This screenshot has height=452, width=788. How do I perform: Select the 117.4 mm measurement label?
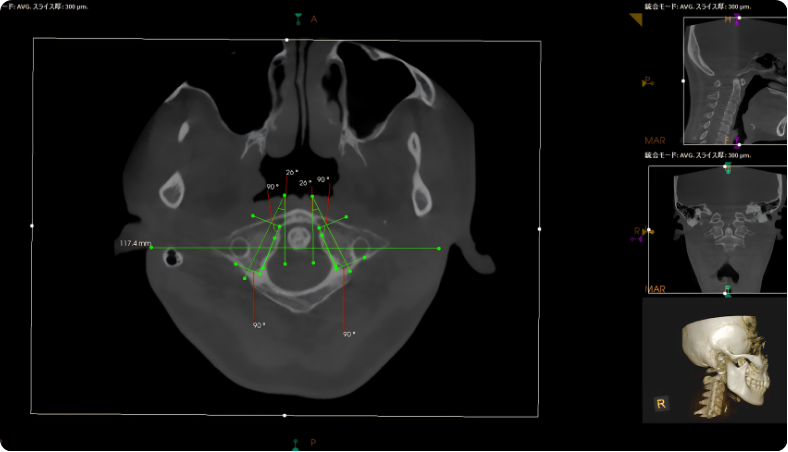(x=135, y=243)
